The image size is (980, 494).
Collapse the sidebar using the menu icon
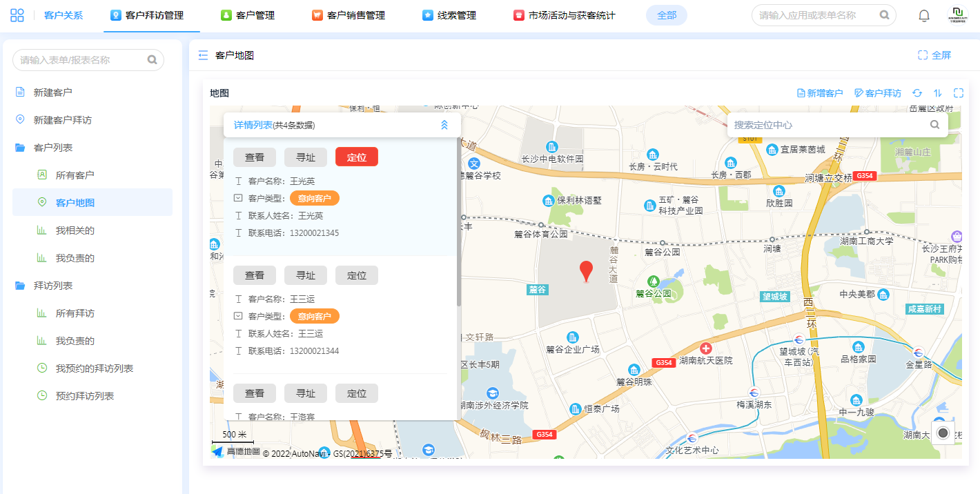click(x=203, y=55)
